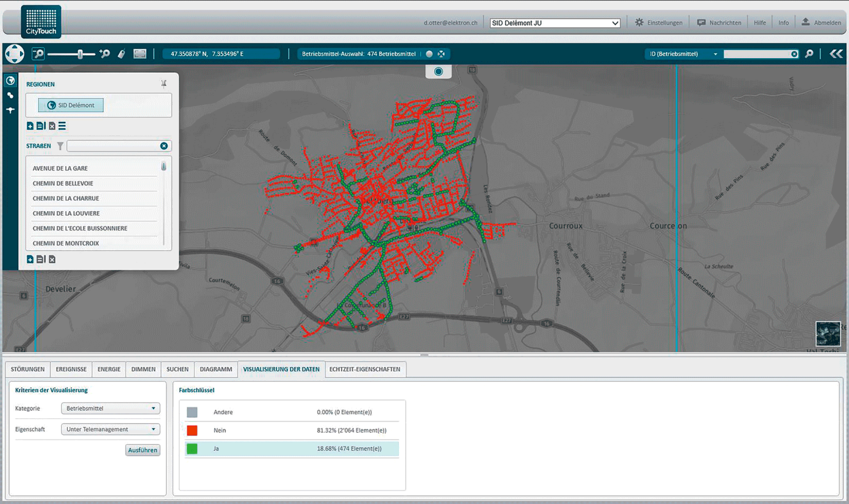
Task: Click the map pan navigation control
Action: pos(15,54)
